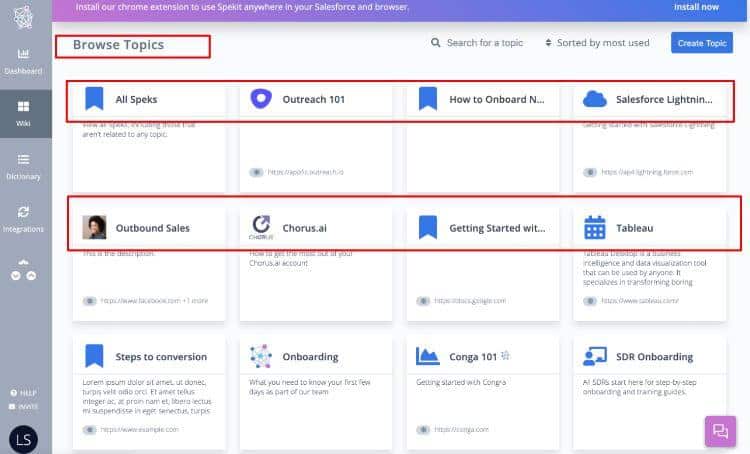
Task: Click the All Speks bookmark icon
Action: coord(94,99)
